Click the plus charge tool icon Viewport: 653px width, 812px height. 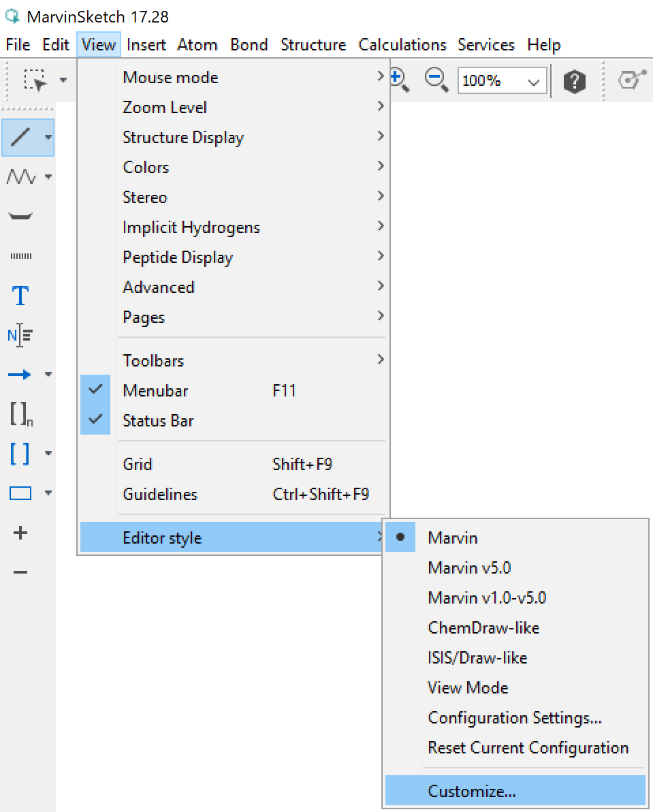(x=20, y=533)
